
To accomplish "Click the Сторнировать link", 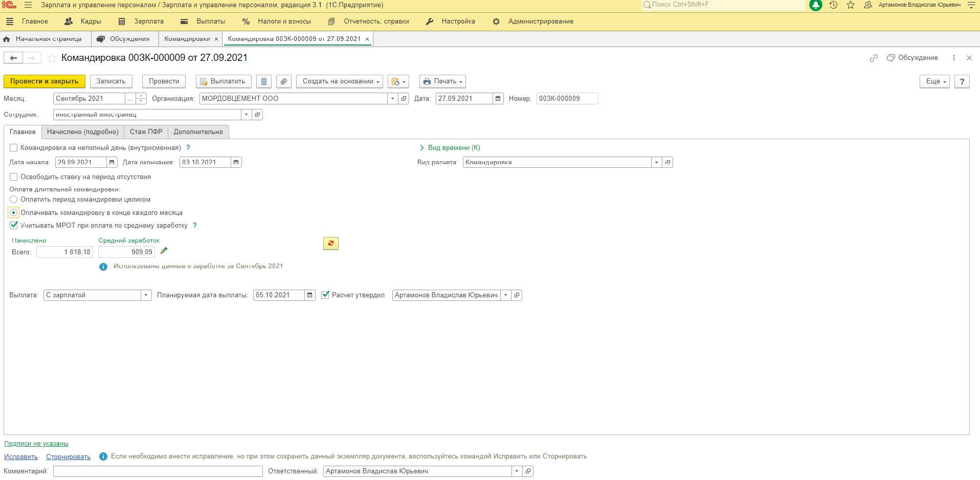I will (68, 457).
